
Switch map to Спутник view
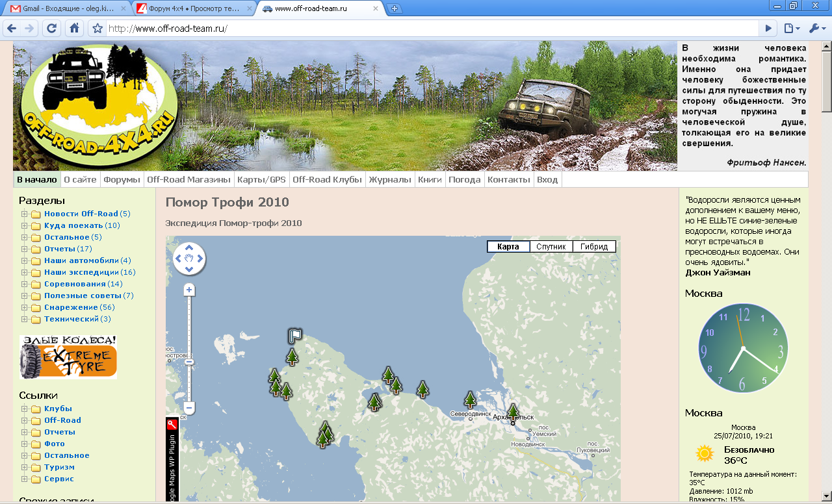coord(551,247)
